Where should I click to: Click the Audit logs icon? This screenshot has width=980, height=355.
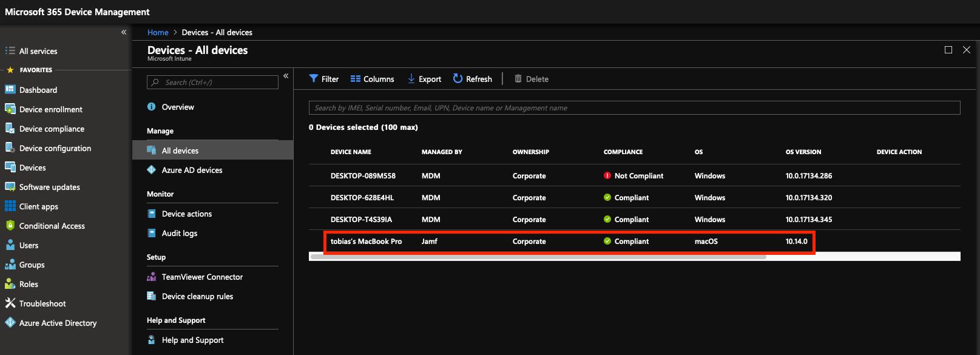[152, 233]
